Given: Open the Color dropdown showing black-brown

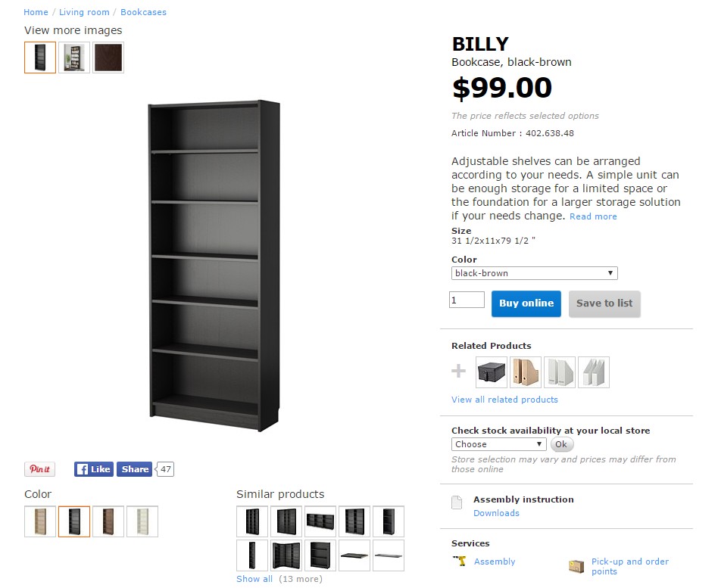Looking at the screenshot, I should [x=534, y=273].
